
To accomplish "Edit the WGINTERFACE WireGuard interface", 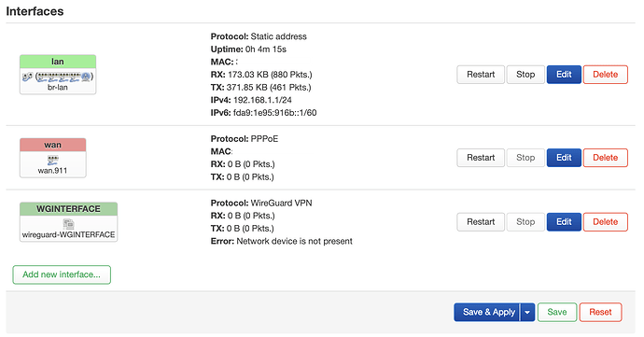I will (x=564, y=222).
